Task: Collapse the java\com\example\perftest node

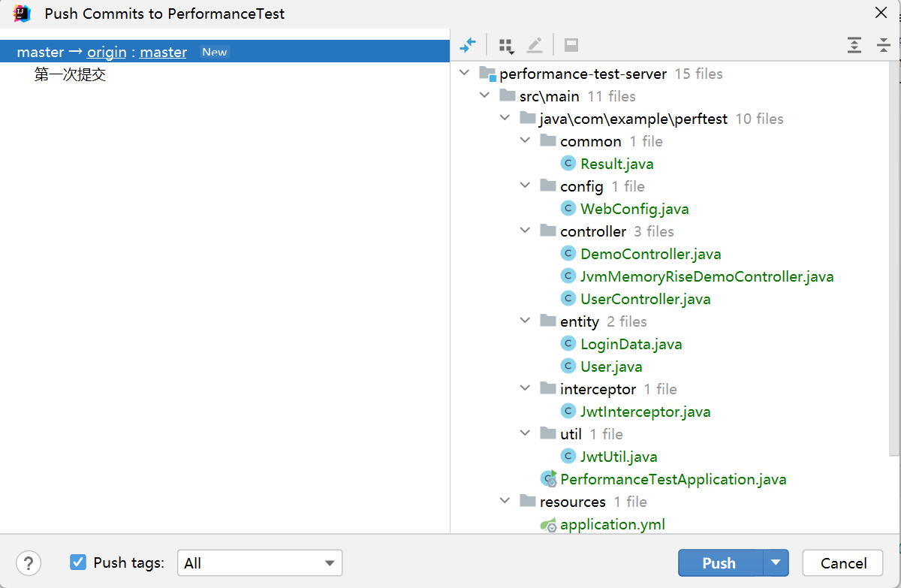Action: click(505, 119)
